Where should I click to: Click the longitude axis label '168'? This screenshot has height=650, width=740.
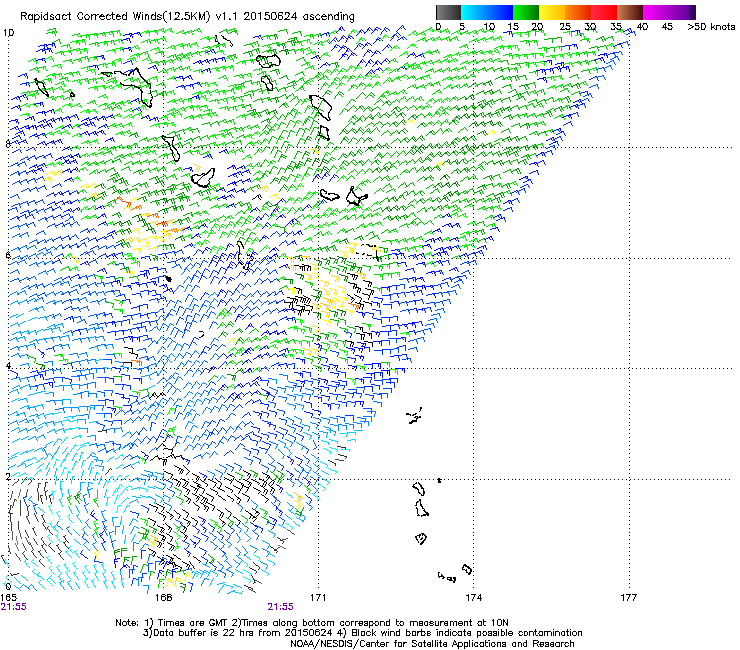pos(163,597)
